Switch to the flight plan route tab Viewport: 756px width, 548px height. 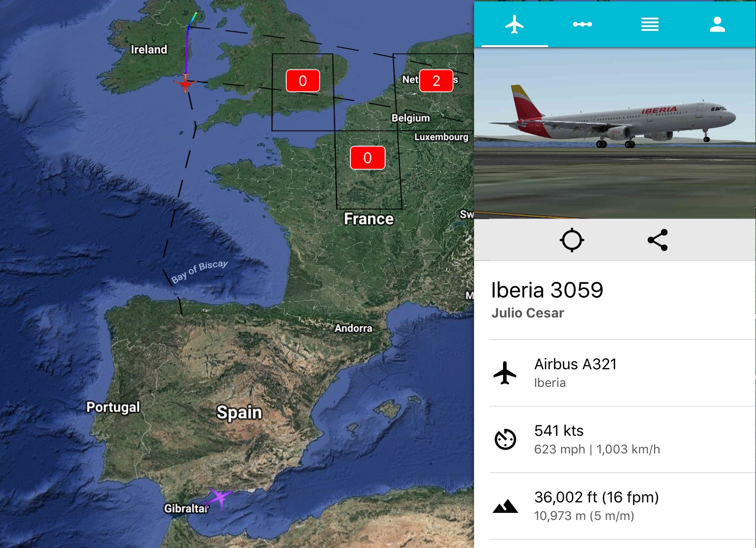point(582,24)
